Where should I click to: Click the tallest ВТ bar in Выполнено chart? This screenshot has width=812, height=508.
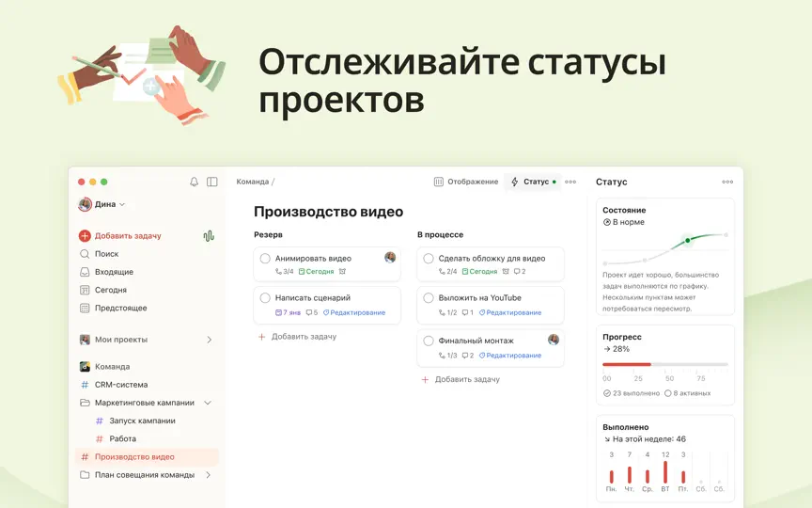(x=665, y=471)
